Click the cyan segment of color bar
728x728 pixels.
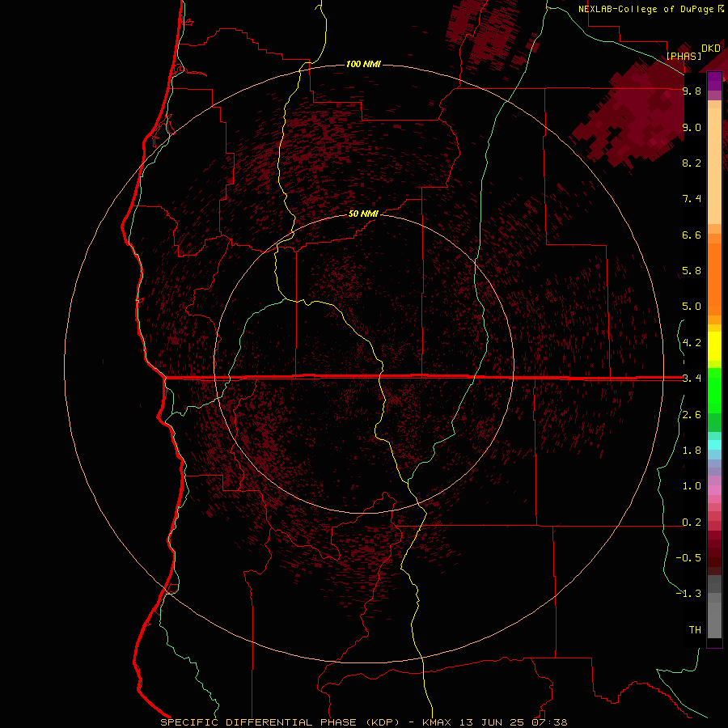click(714, 445)
